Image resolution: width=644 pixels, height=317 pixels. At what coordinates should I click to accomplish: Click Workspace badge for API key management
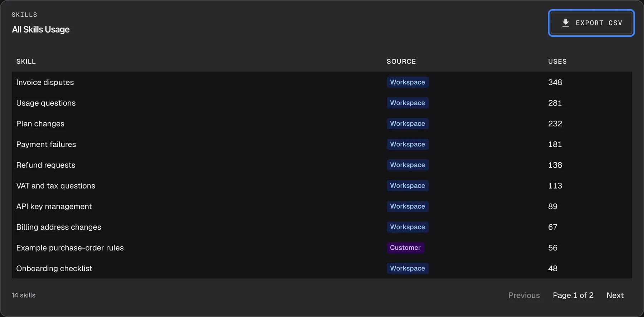[408, 206]
